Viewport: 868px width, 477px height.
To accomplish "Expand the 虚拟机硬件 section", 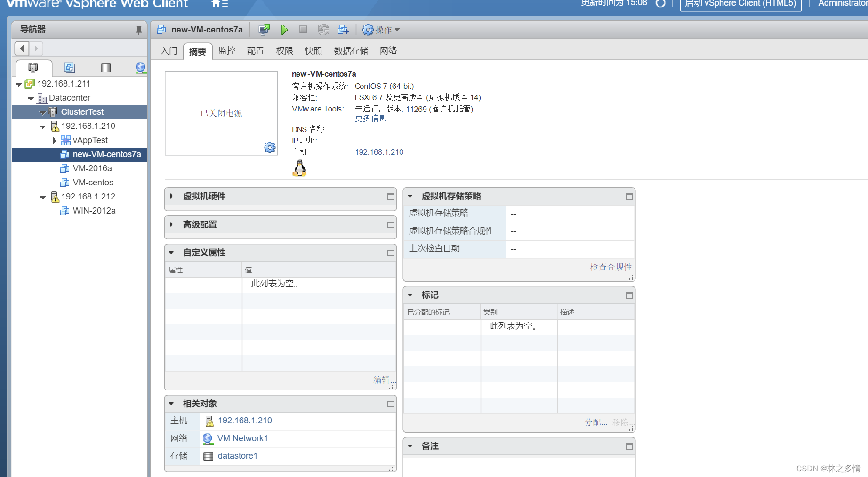I will click(172, 196).
